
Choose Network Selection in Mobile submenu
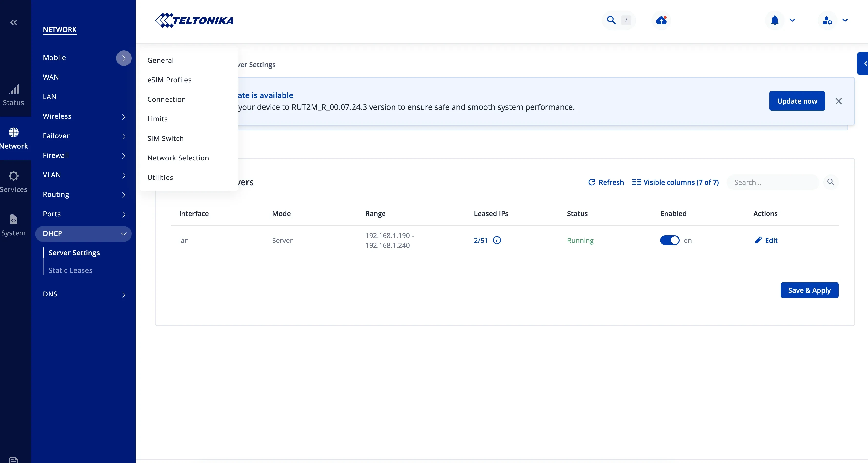click(x=178, y=158)
